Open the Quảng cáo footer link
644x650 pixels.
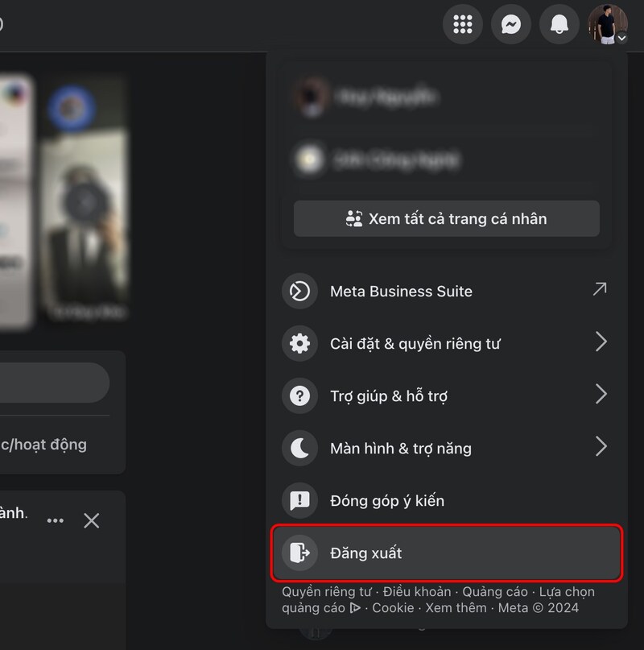click(x=495, y=592)
